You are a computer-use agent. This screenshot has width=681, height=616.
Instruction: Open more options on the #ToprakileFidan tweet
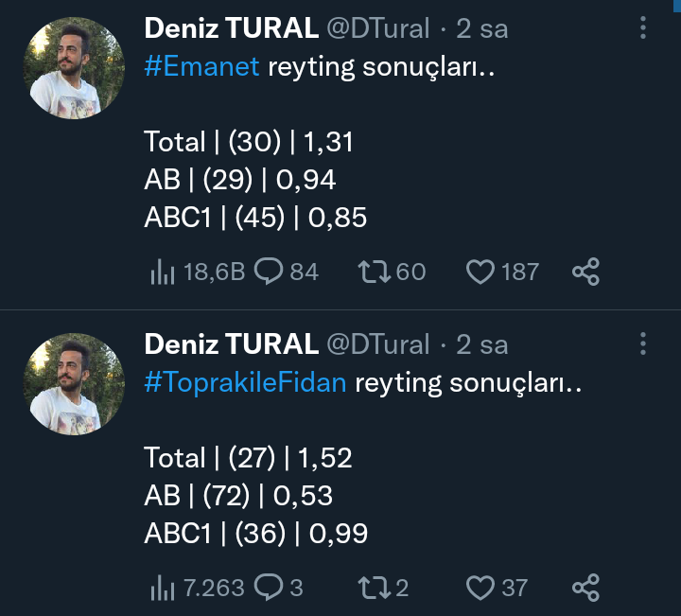pos(643,343)
